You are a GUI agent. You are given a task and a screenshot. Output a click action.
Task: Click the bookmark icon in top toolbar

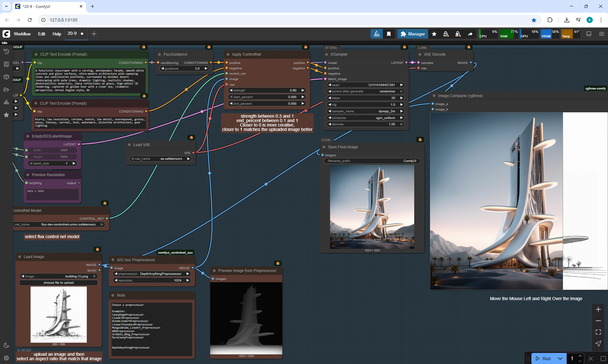point(389,34)
